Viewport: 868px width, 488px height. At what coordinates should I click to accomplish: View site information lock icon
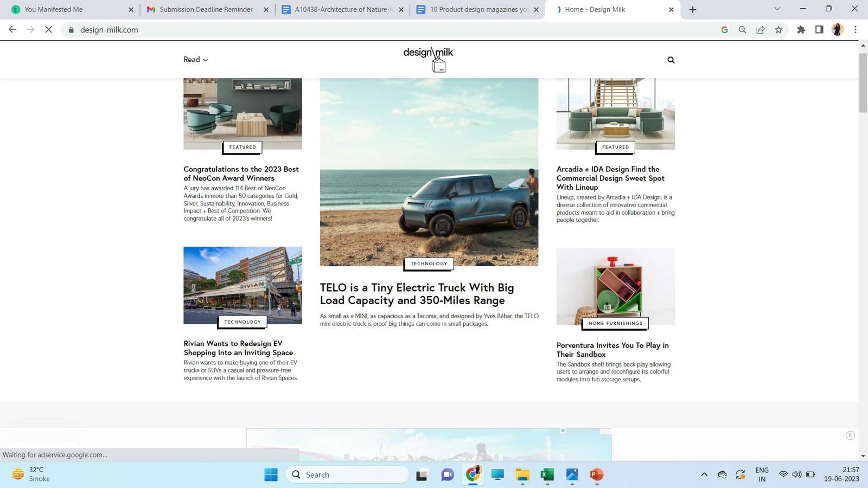point(71,30)
